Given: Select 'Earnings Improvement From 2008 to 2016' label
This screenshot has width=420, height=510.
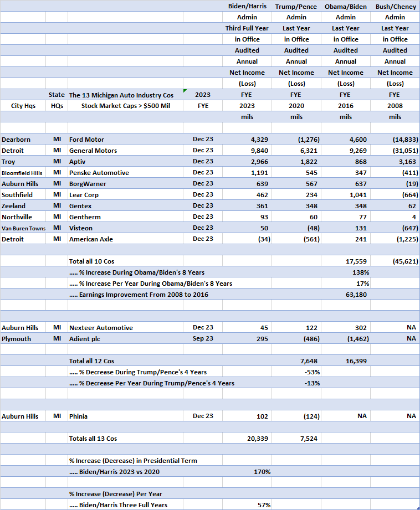Looking at the screenshot, I should point(139,295).
